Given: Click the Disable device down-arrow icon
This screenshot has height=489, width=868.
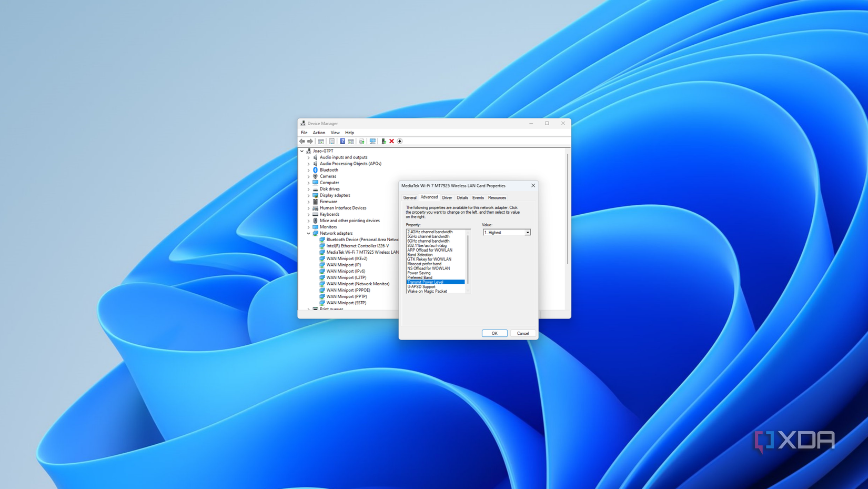Looking at the screenshot, I should click(400, 141).
